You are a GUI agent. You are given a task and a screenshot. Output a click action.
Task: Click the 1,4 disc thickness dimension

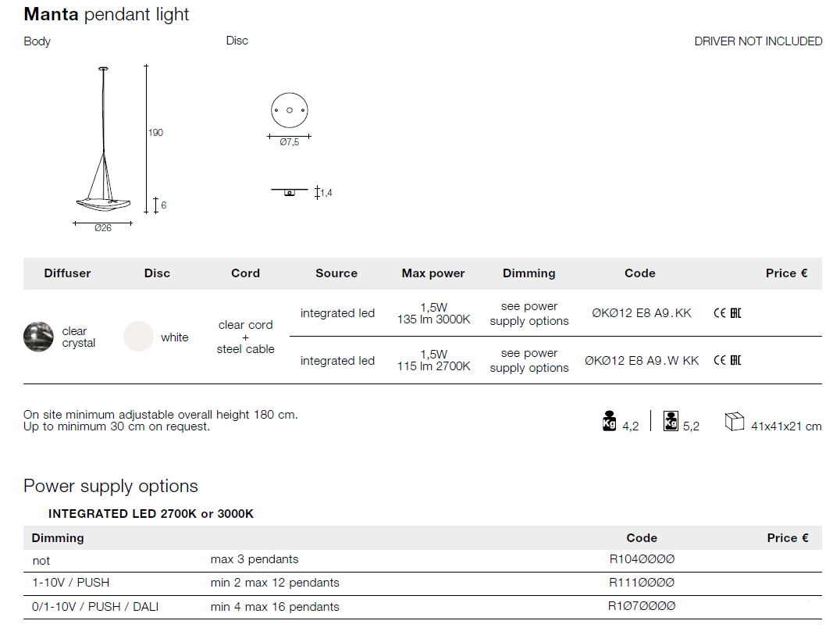[326, 192]
